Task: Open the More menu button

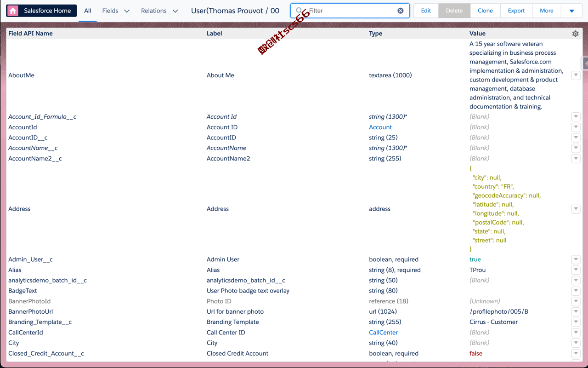Action: (547, 11)
